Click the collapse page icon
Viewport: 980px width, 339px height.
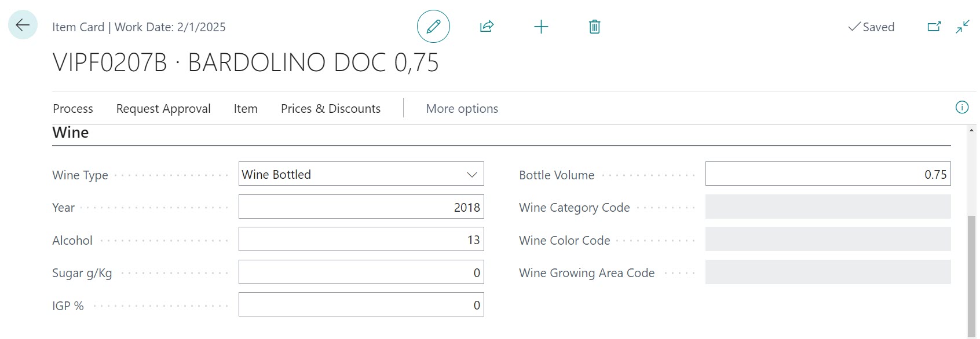pos(963,27)
